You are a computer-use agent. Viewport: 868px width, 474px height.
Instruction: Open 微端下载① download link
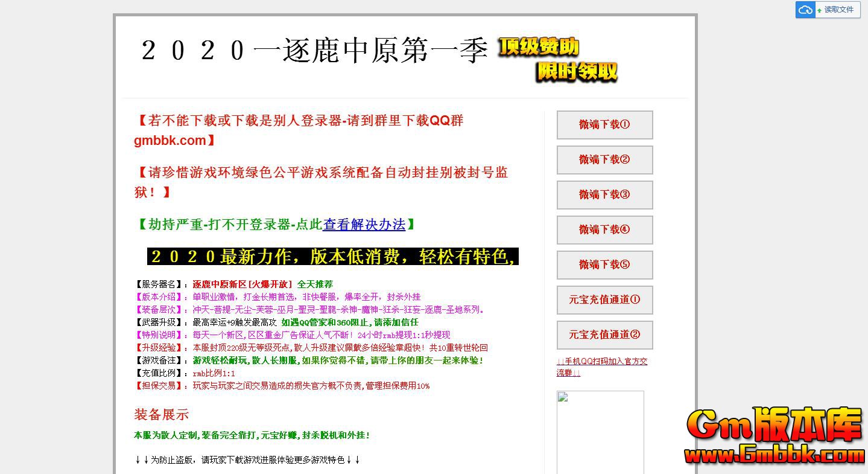click(x=604, y=125)
